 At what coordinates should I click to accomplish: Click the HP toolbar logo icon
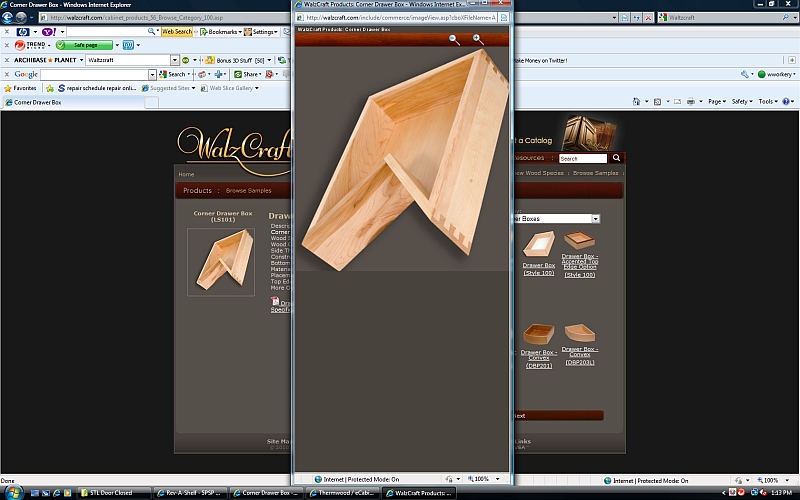[22, 32]
